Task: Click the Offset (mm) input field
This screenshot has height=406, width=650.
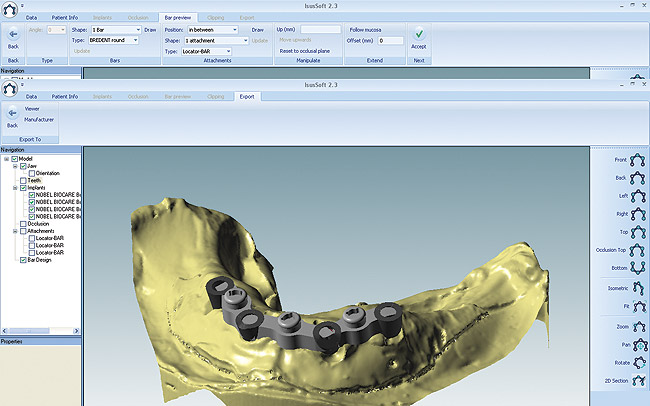Action: (x=390, y=41)
